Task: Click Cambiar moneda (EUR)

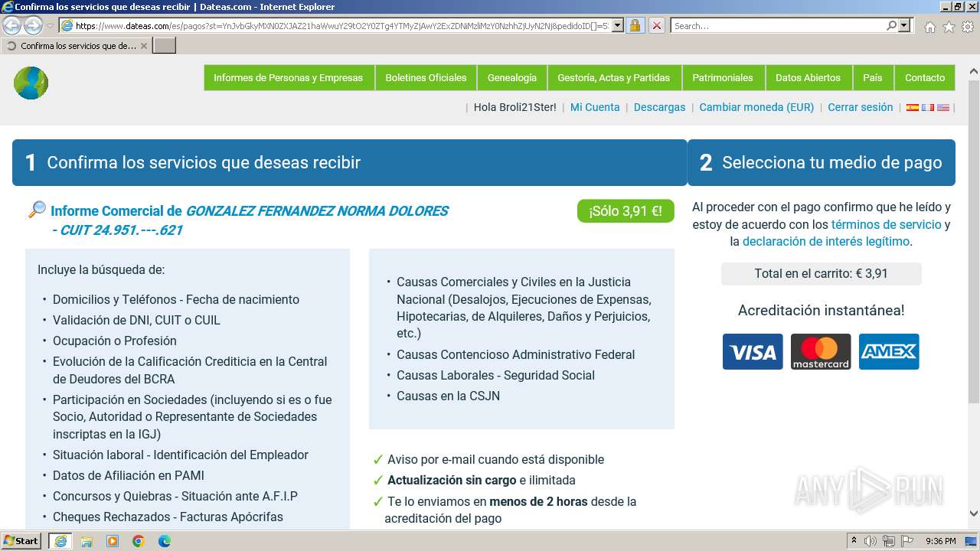Action: [756, 107]
